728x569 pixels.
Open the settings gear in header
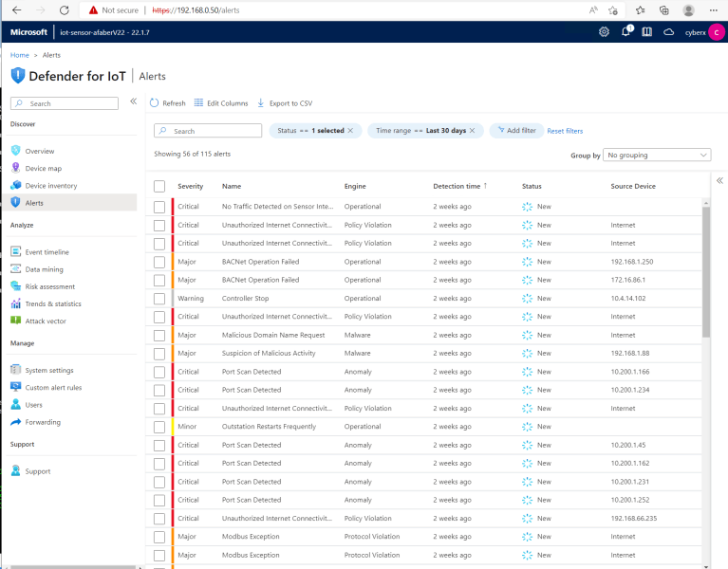[x=605, y=32]
